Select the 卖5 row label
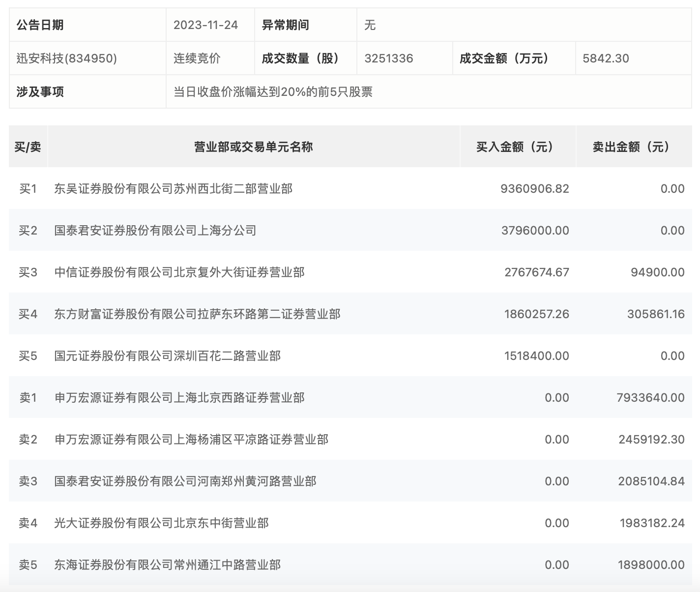Image resolution: width=700 pixels, height=592 pixels. 28,564
